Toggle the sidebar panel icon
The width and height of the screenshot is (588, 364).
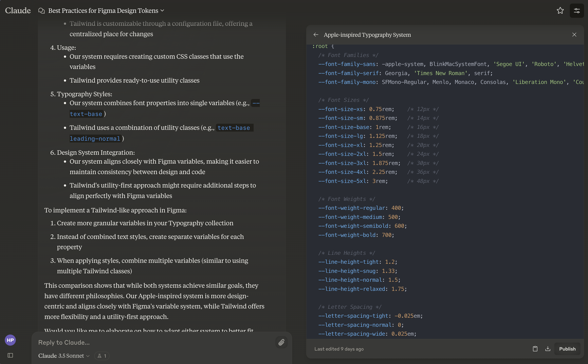coord(10,355)
